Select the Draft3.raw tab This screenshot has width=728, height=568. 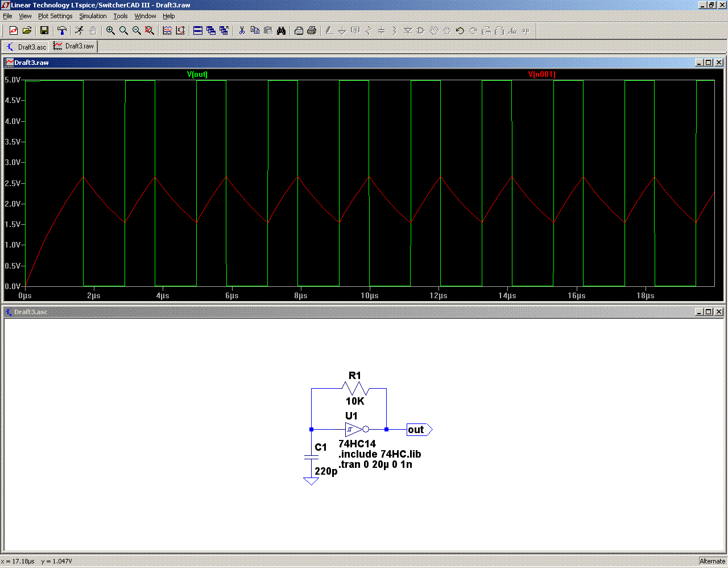[75, 46]
